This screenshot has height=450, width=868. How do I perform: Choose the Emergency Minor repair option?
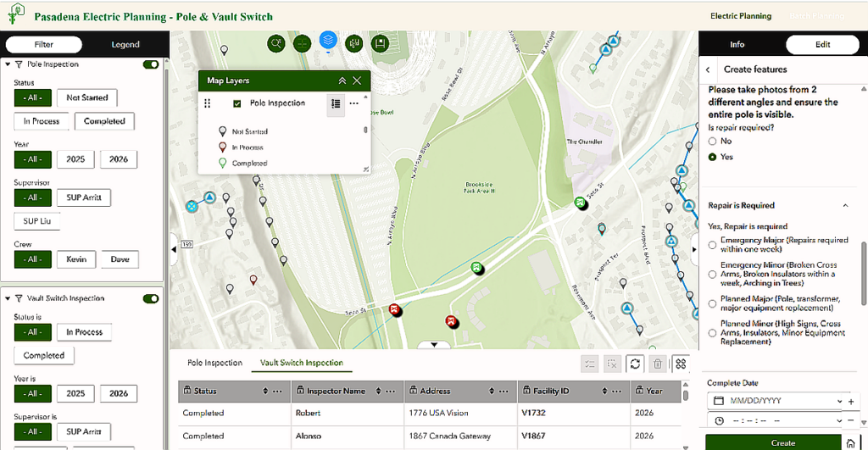(712, 274)
